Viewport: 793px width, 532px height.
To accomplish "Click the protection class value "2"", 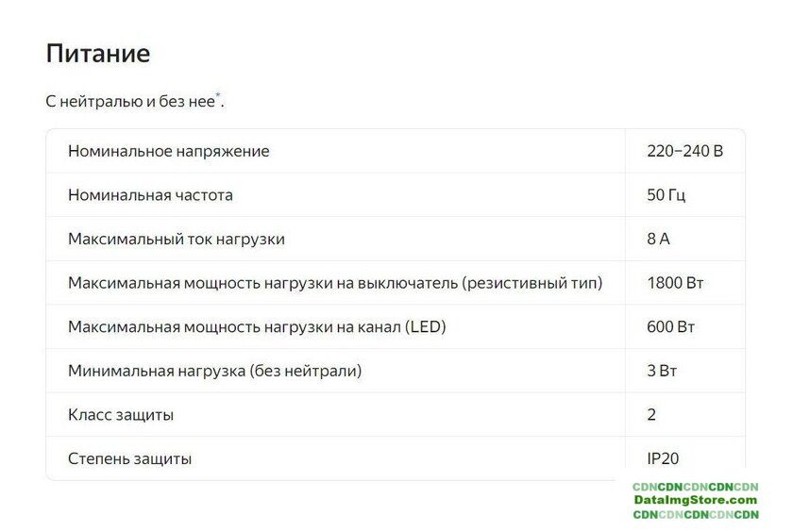I will (652, 415).
